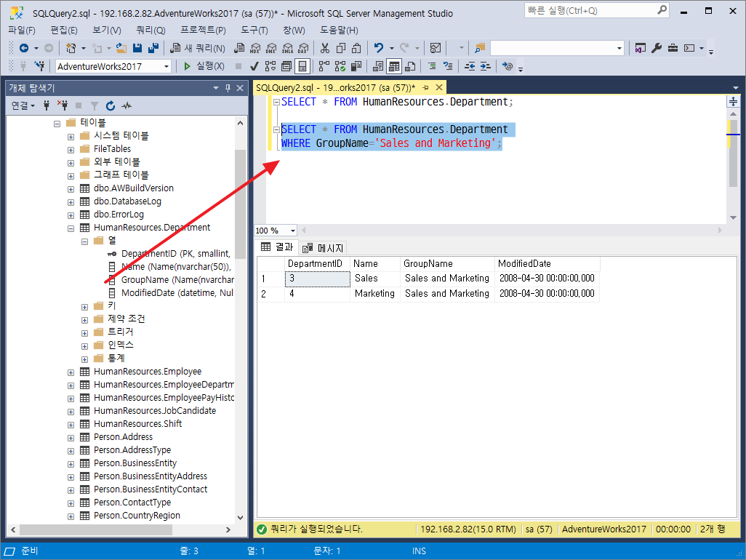This screenshot has width=746, height=560.
Task: Click the 실행(X) execute button
Action: [204, 66]
